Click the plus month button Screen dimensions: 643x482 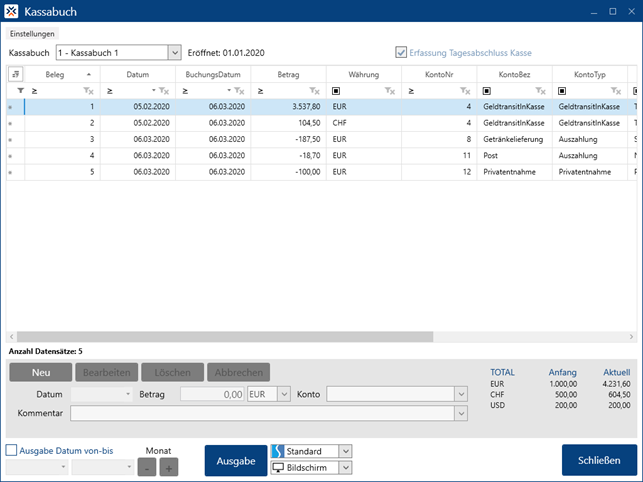(168, 468)
